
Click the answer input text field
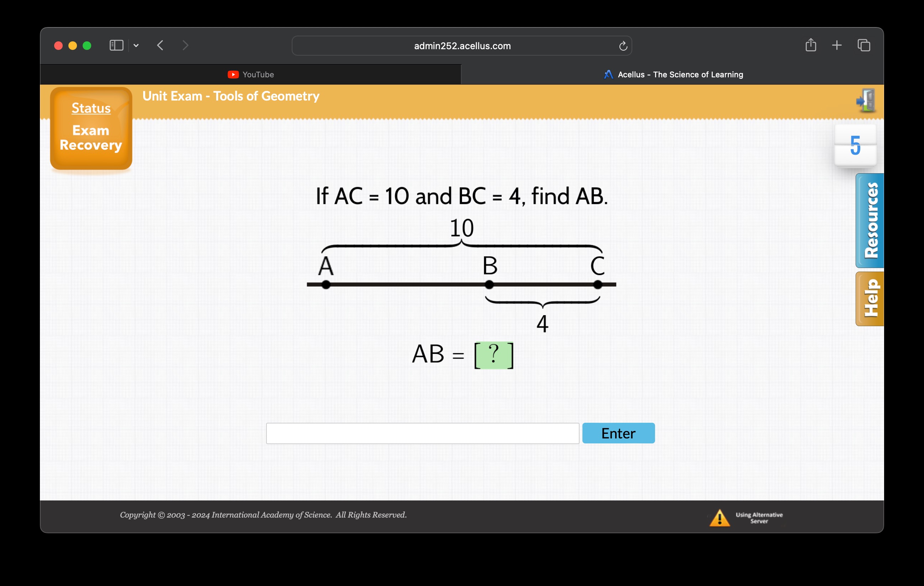pos(422,433)
